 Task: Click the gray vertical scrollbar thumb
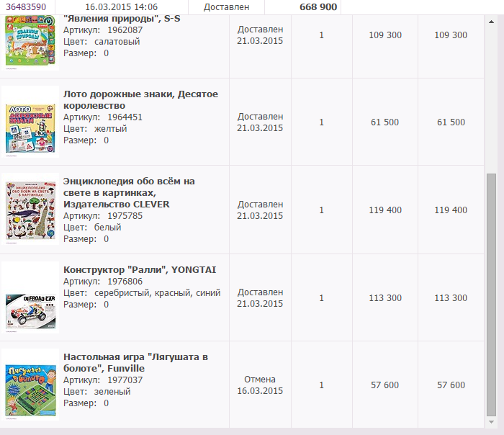[x=491, y=295]
